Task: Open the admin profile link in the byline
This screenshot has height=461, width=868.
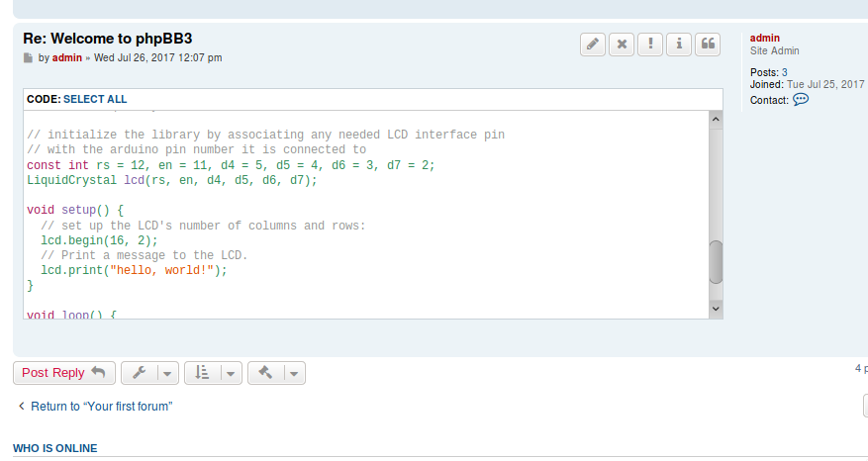Action: click(x=67, y=58)
